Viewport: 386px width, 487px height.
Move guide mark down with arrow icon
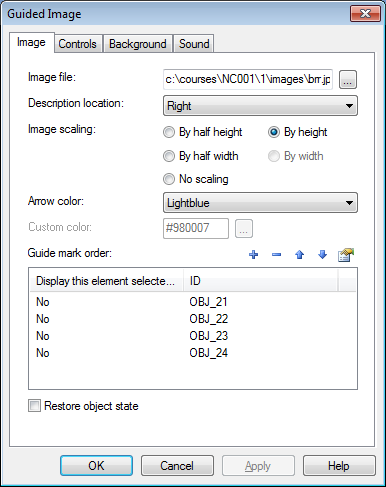[x=322, y=255]
